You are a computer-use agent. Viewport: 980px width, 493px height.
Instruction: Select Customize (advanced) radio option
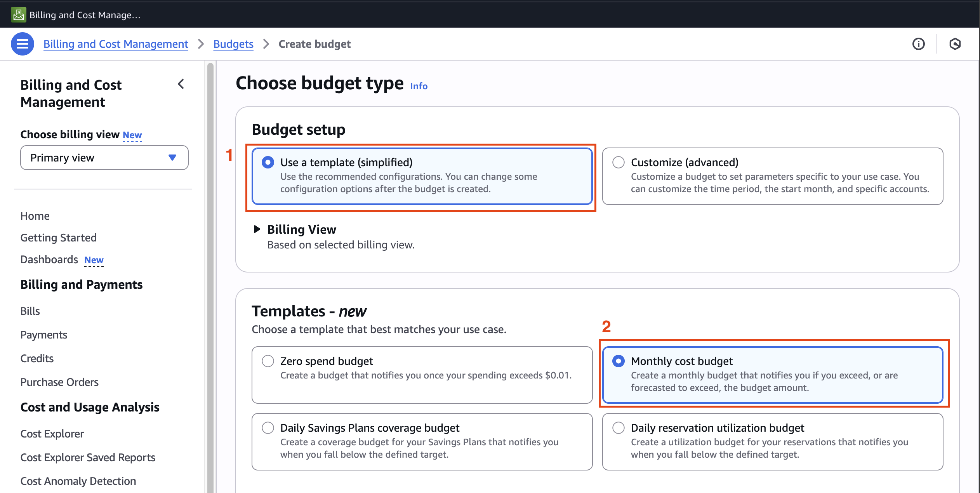pyautogui.click(x=618, y=162)
